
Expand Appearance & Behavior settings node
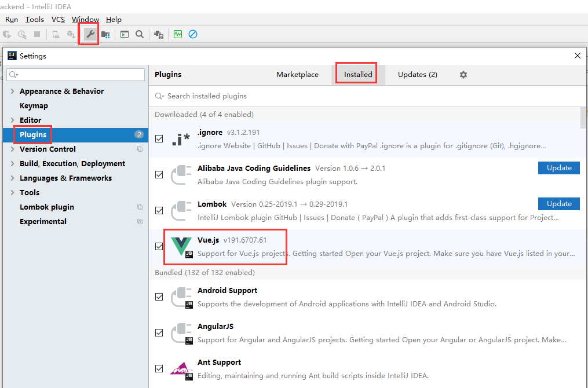(12, 91)
